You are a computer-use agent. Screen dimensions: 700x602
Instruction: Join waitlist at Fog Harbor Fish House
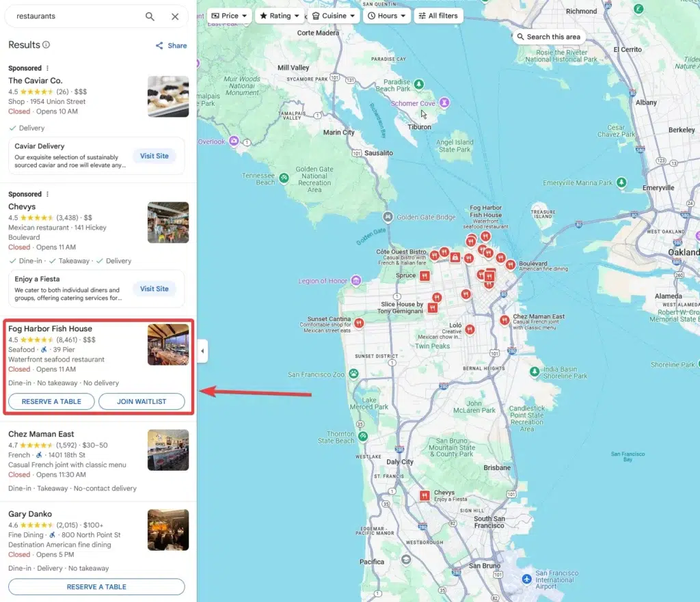(x=142, y=402)
